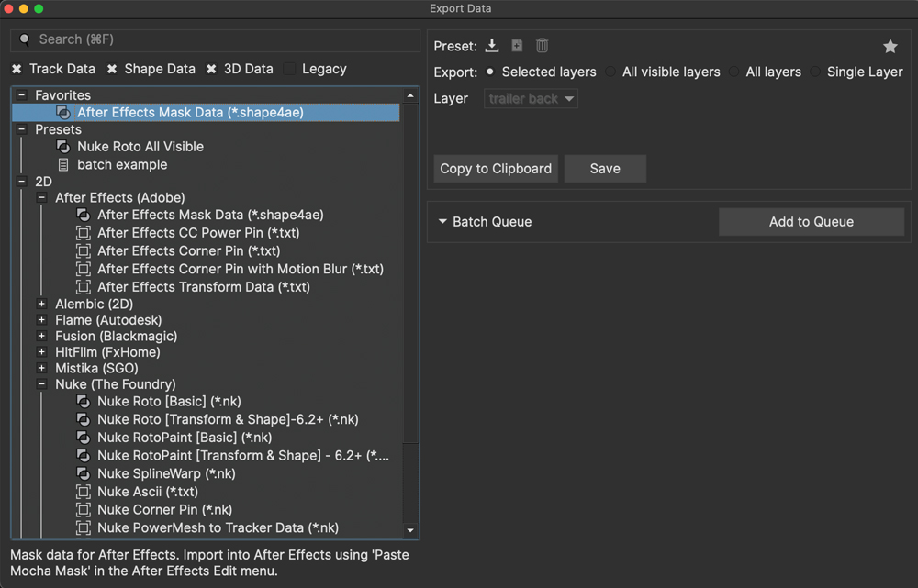
Task: Click icon beside Nuke RotoPaint [Basic]
Action: click(x=84, y=438)
